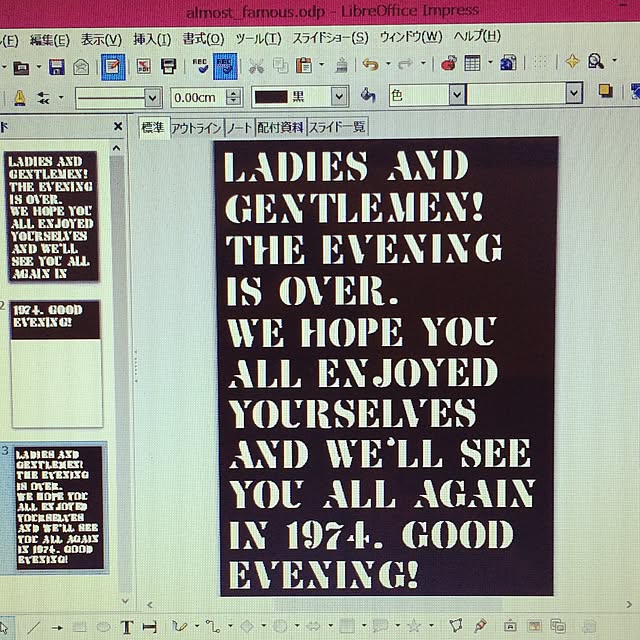Select the Line Ends with Arrow tool

coord(58,628)
